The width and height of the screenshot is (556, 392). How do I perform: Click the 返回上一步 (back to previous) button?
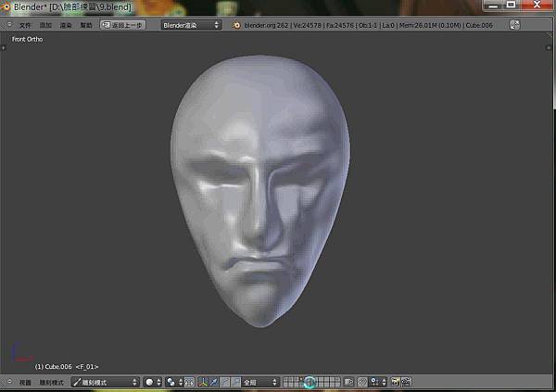point(122,25)
